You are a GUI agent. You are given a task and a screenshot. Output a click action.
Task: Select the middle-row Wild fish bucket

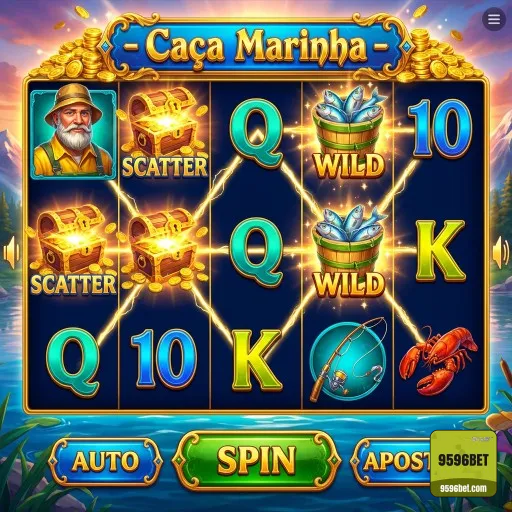[349, 252]
